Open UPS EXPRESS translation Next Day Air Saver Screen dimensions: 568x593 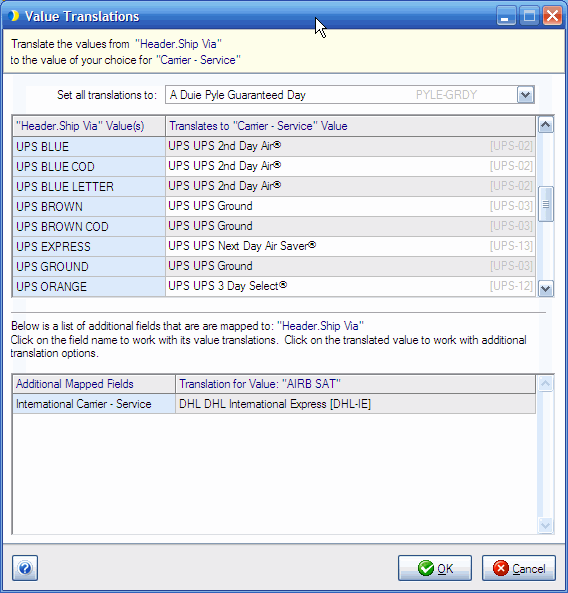[351, 246]
